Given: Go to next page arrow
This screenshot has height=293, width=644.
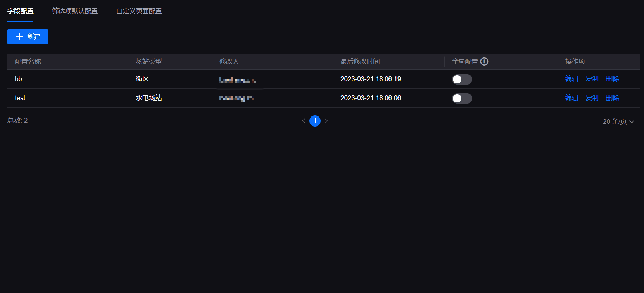Looking at the screenshot, I should [326, 121].
